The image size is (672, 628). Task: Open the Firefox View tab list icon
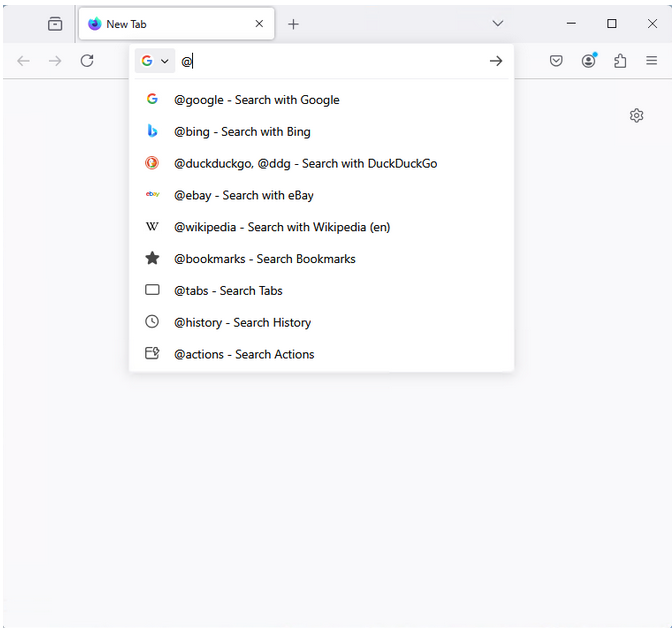pos(55,24)
